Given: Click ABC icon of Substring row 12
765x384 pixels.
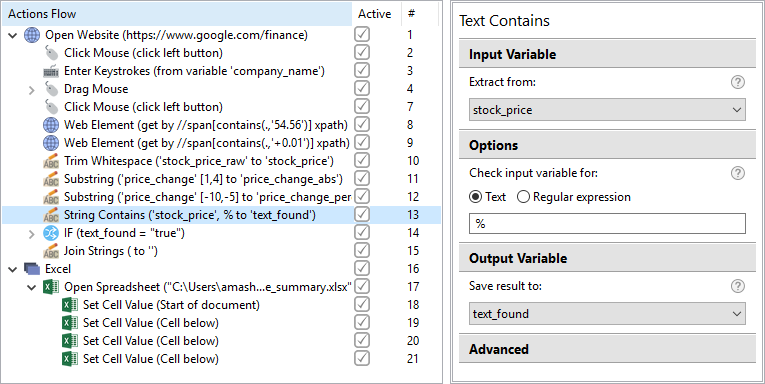Looking at the screenshot, I should click(51, 197).
